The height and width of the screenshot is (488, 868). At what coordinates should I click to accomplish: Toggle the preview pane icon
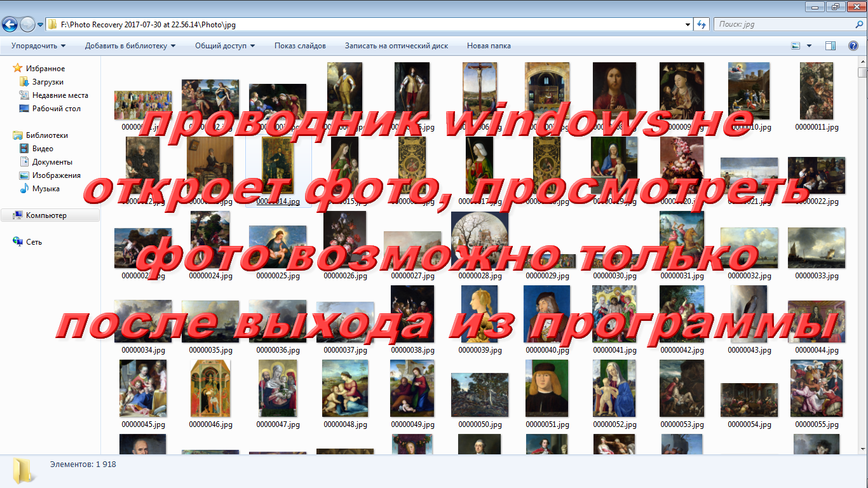pos(831,46)
